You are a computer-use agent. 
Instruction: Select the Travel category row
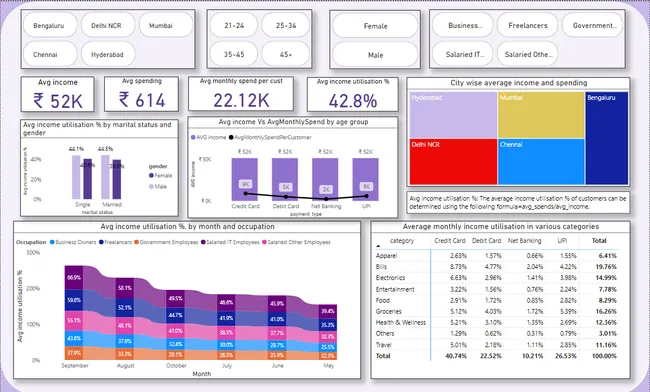click(x=496, y=345)
